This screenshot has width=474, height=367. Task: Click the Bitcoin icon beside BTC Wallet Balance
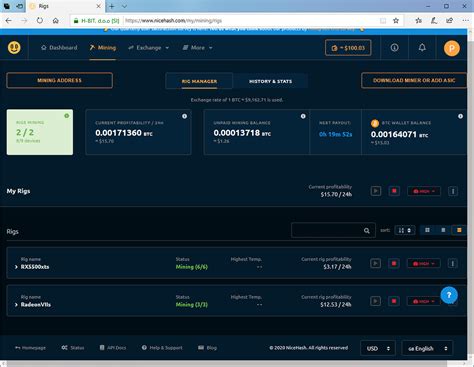[375, 123]
